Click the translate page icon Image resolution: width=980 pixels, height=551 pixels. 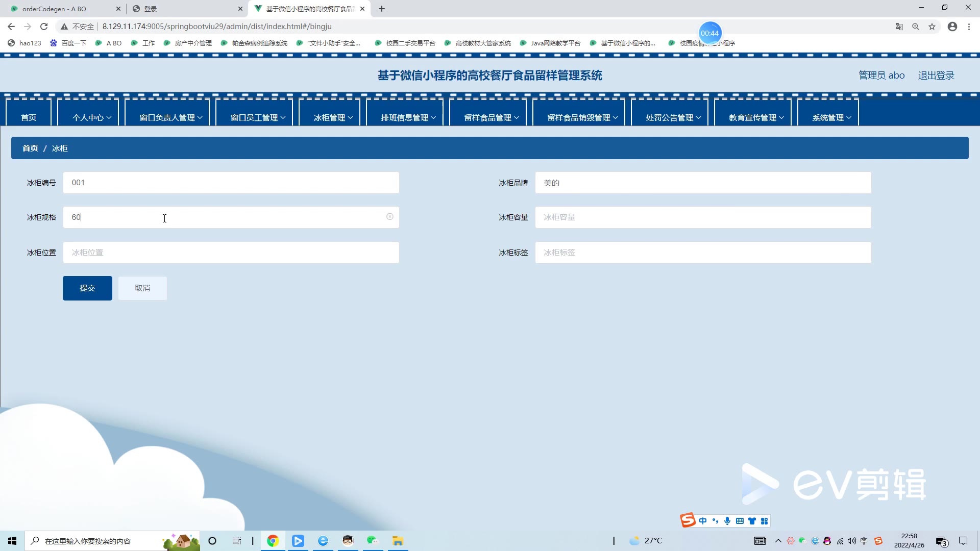[899, 27]
